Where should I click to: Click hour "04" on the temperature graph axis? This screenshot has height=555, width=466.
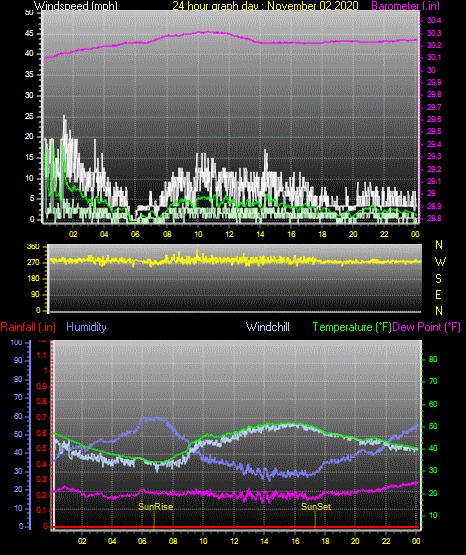(112, 541)
